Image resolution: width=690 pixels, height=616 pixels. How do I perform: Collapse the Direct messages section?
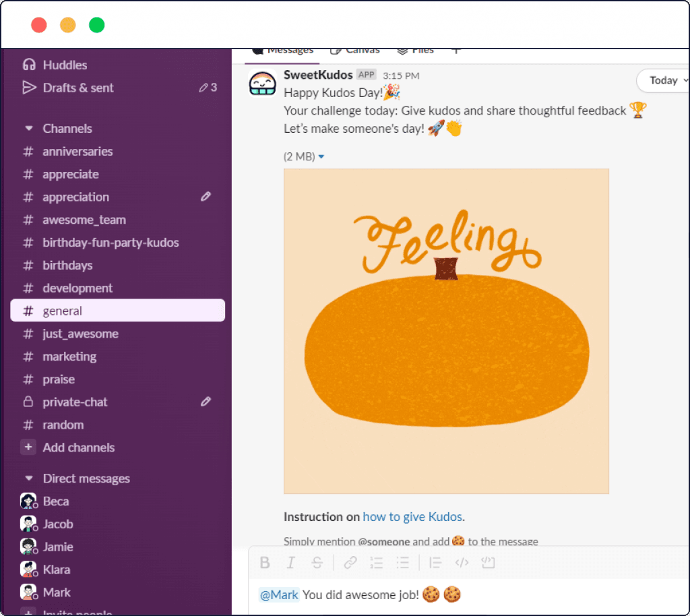pyautogui.click(x=28, y=479)
